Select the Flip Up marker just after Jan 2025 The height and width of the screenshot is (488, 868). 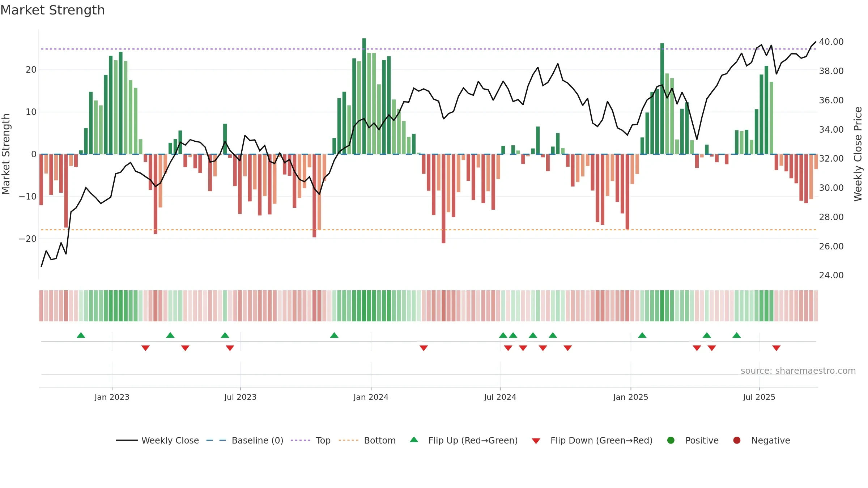click(642, 335)
